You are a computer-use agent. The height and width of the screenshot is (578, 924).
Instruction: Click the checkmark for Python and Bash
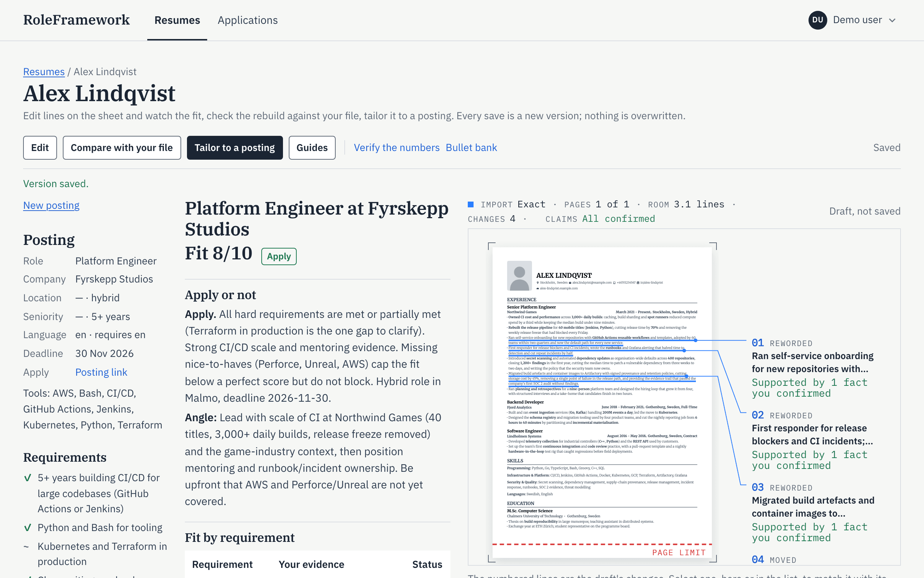click(x=27, y=527)
